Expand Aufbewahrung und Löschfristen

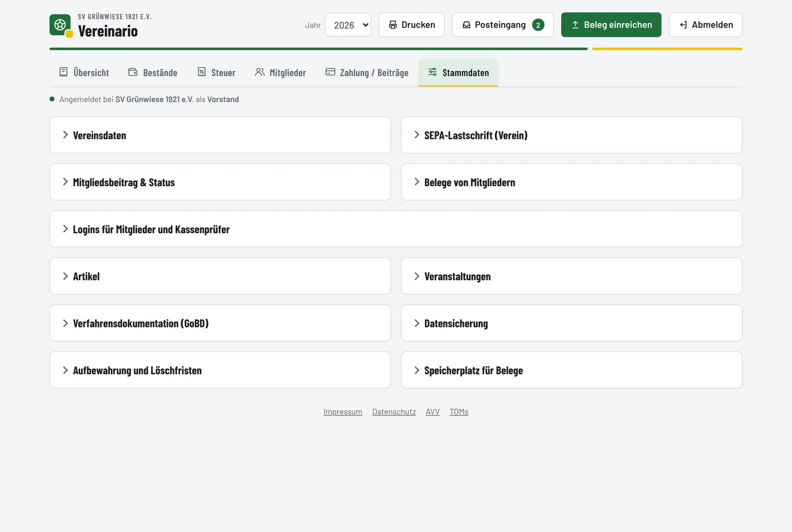220,370
